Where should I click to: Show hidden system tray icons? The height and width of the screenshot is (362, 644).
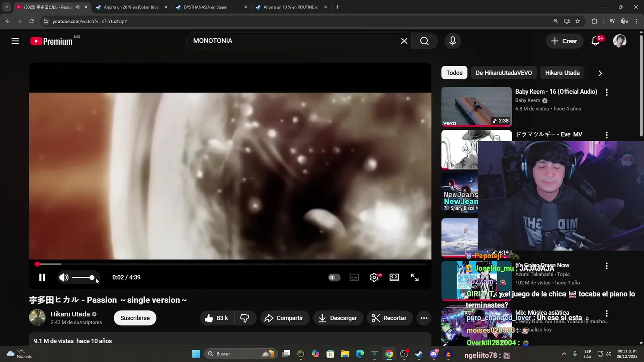[563, 354]
